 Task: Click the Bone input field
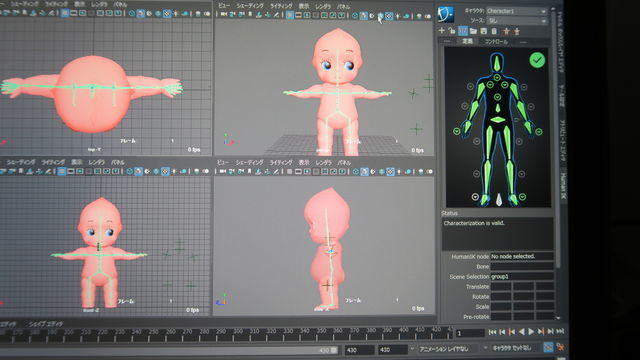522,266
